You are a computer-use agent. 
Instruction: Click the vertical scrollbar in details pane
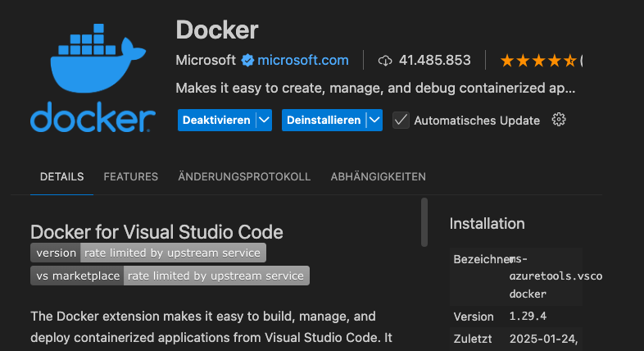[424, 221]
